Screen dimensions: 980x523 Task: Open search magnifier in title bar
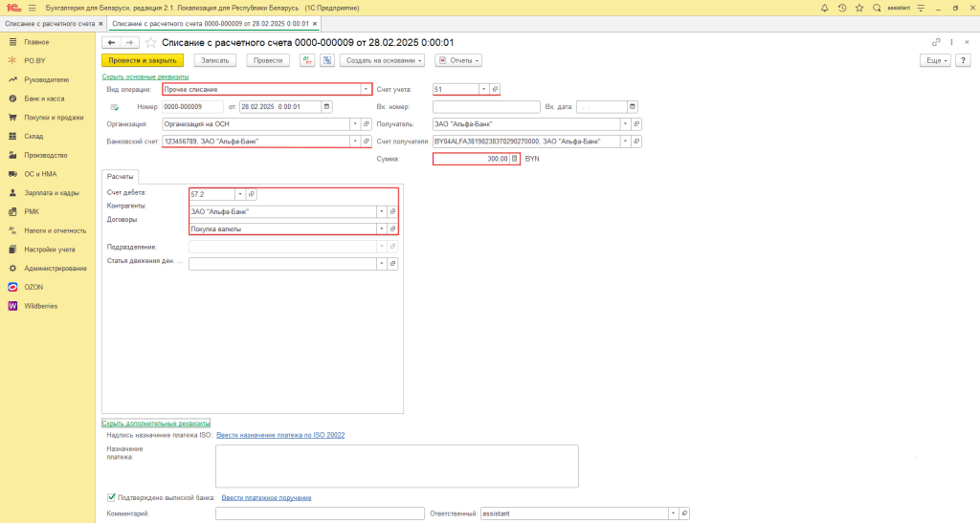point(877,8)
